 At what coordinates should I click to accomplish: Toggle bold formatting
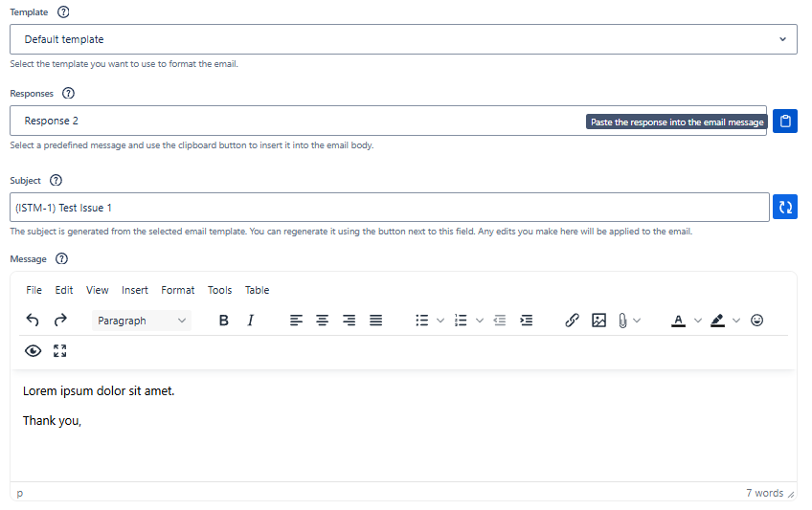(x=223, y=321)
